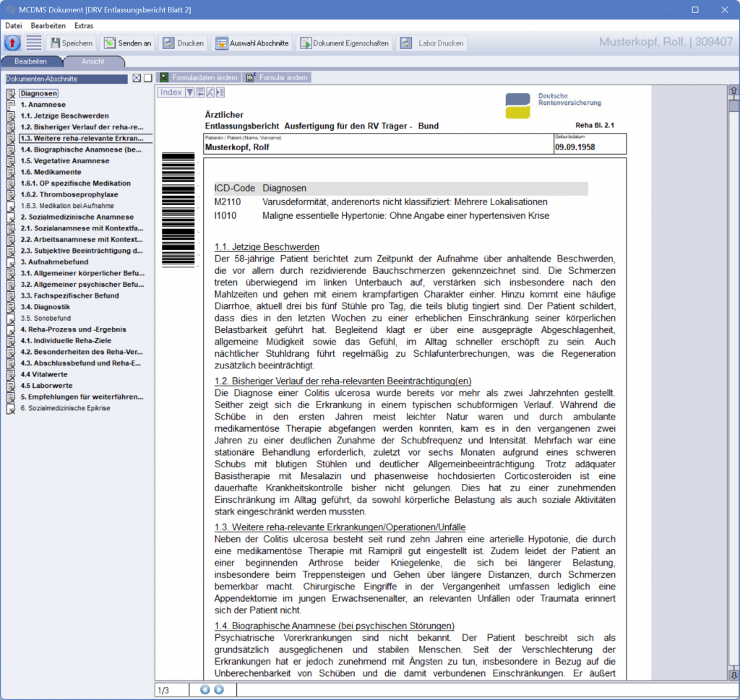Screen dimensions: 740x700
Task: Click Formular ändern button
Action: [x=277, y=77]
